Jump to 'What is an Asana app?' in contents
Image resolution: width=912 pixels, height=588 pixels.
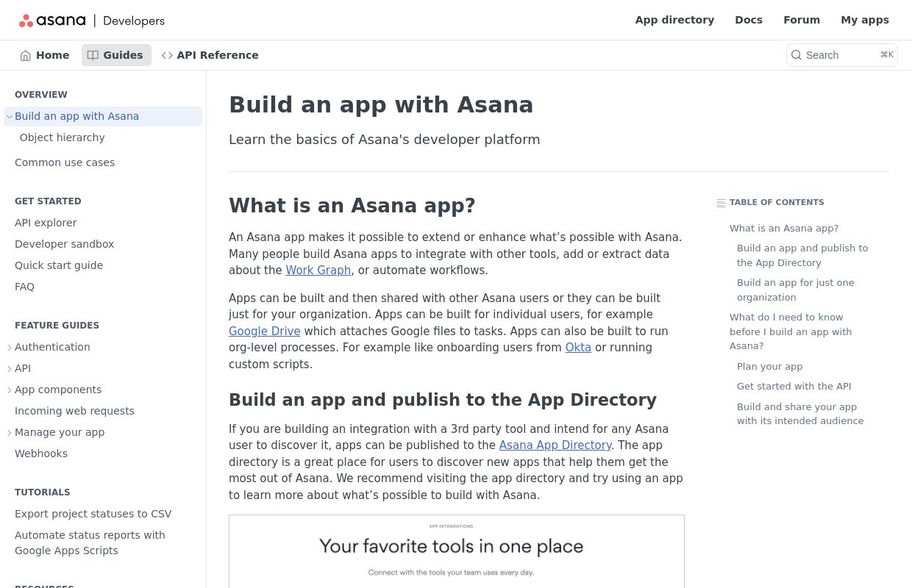[784, 229]
